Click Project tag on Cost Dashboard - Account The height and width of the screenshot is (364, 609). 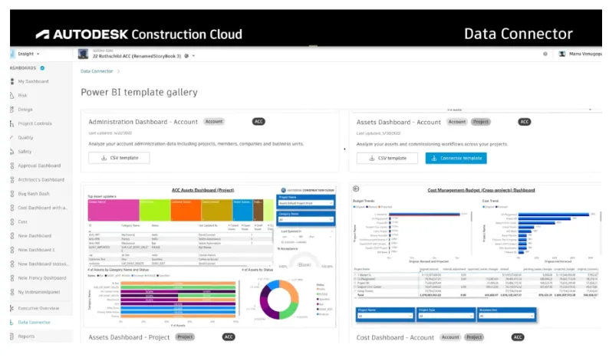(x=474, y=337)
